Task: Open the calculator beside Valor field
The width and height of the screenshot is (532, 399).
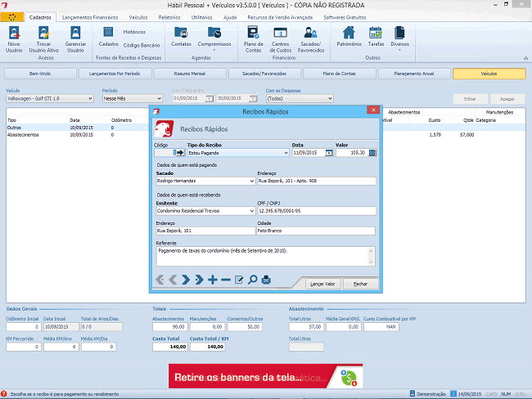Action: [372, 152]
